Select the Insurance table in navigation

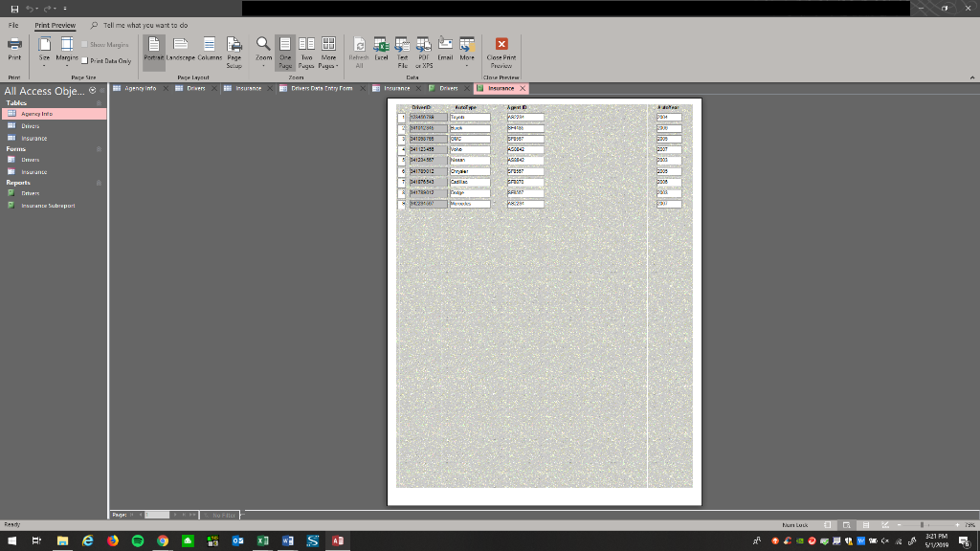[x=55, y=138]
